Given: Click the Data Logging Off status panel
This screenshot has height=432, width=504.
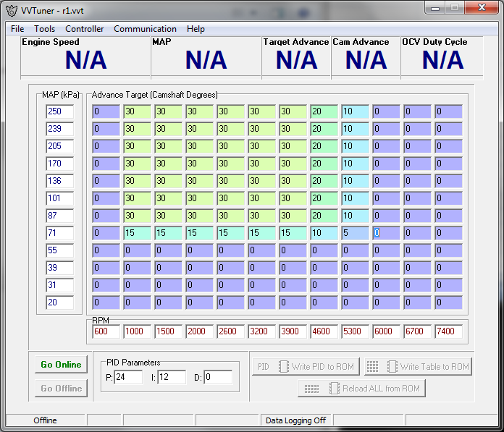Looking at the screenshot, I should pos(295,420).
